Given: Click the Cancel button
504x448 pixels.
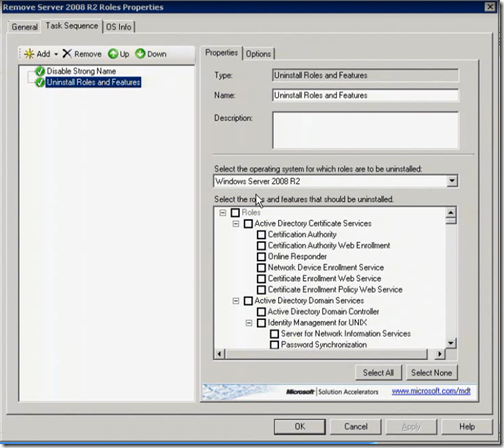Looking at the screenshot, I should coord(356,426).
